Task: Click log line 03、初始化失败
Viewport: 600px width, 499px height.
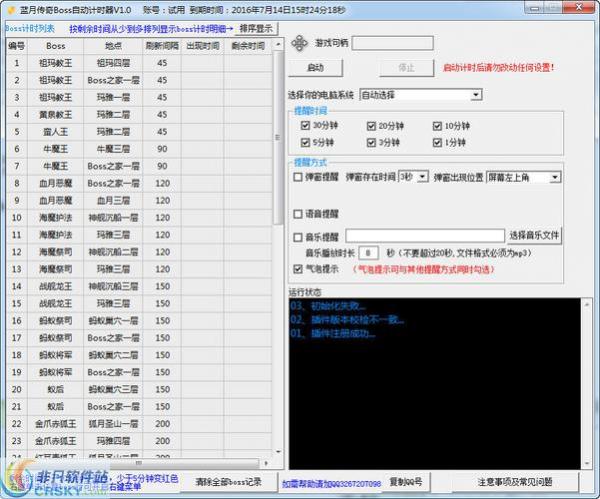Action: click(x=328, y=306)
